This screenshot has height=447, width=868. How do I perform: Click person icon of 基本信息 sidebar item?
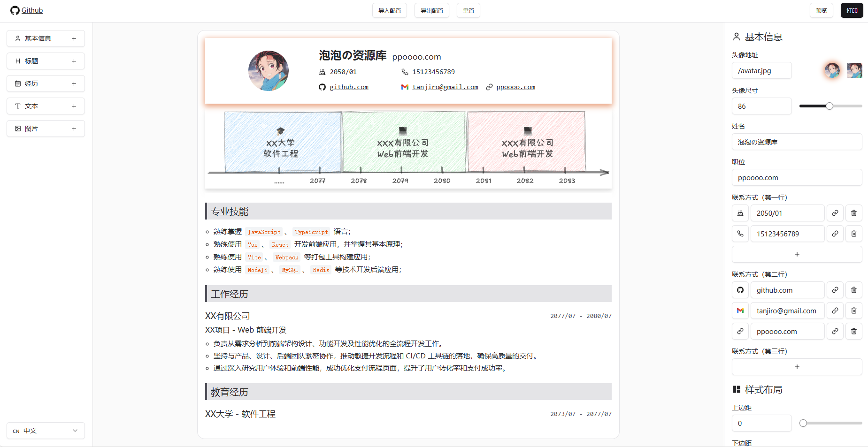point(18,38)
